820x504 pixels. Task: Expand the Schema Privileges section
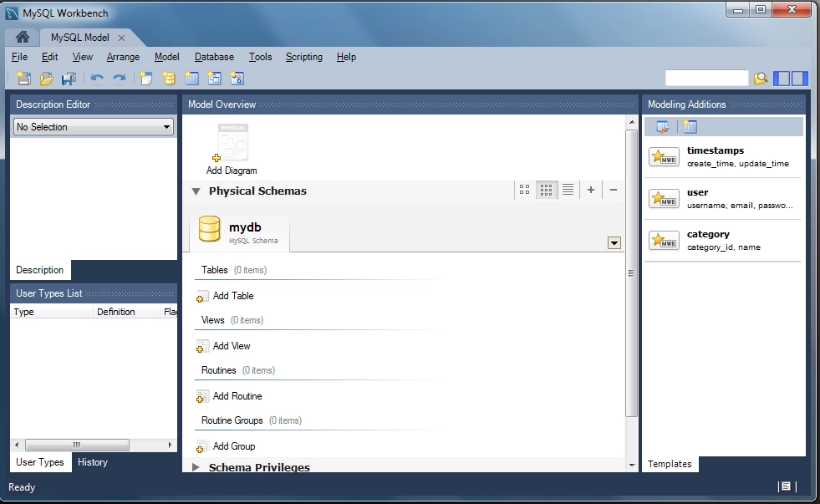(x=197, y=467)
